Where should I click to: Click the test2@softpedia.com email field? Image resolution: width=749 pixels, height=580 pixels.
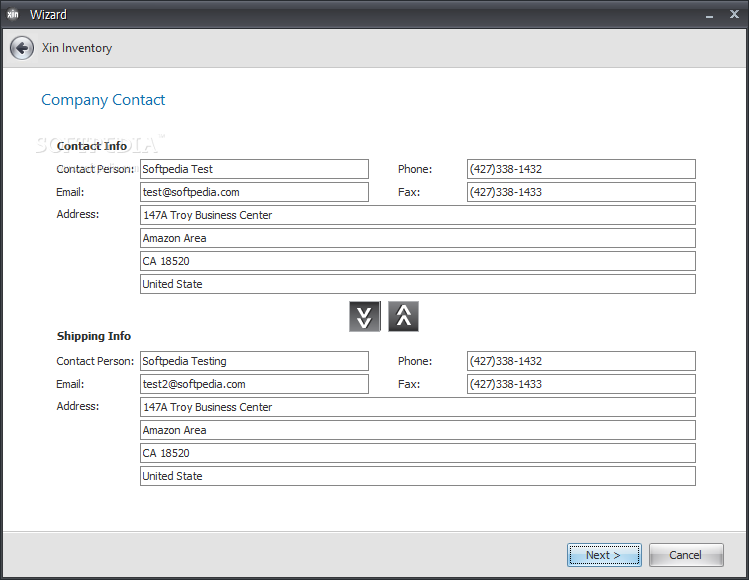coord(254,384)
